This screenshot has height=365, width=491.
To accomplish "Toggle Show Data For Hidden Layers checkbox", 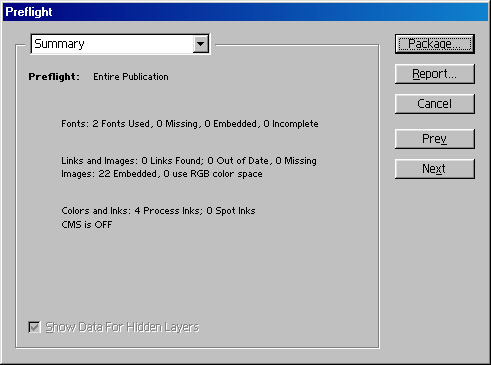I will [34, 327].
